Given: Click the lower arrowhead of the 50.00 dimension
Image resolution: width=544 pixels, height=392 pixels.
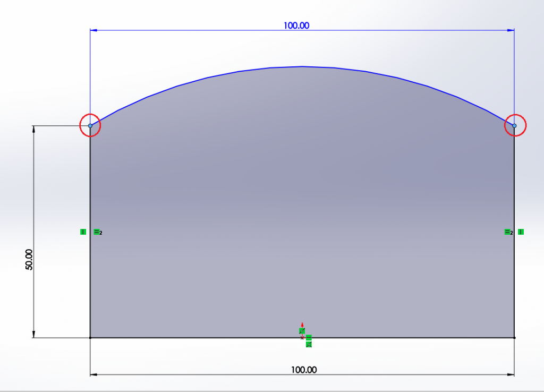Looking at the screenshot, I should click(x=34, y=334).
